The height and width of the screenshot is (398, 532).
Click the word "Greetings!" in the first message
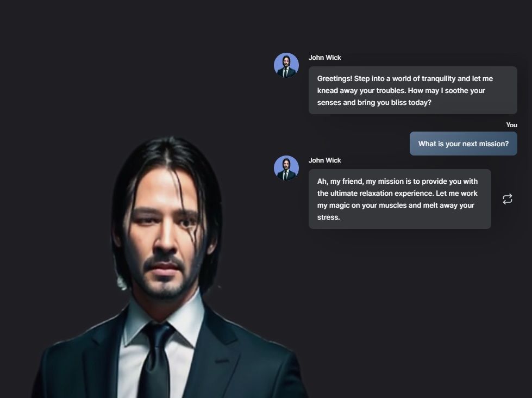tap(335, 79)
